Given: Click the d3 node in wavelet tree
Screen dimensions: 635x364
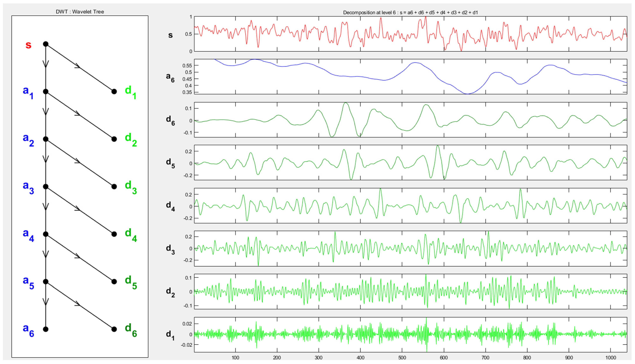Looking at the screenshot, I should click(x=114, y=187).
